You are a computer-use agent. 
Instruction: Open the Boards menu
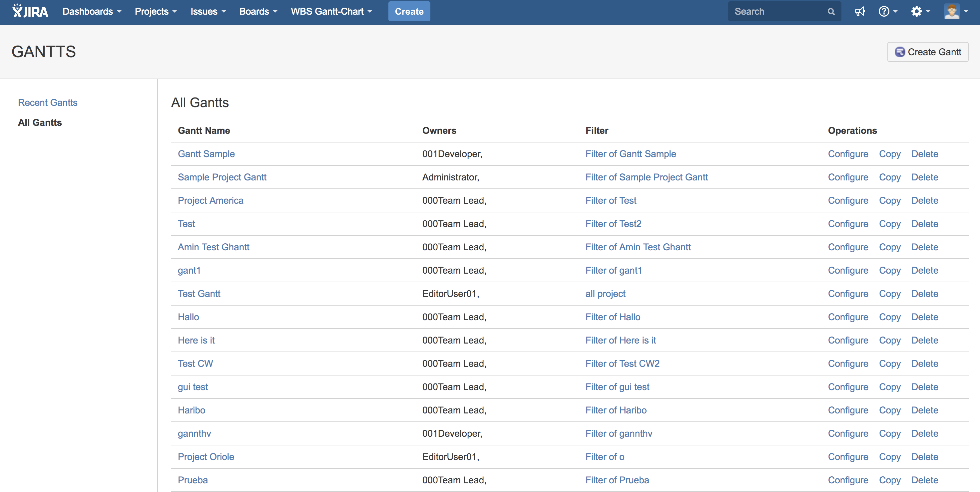click(258, 11)
